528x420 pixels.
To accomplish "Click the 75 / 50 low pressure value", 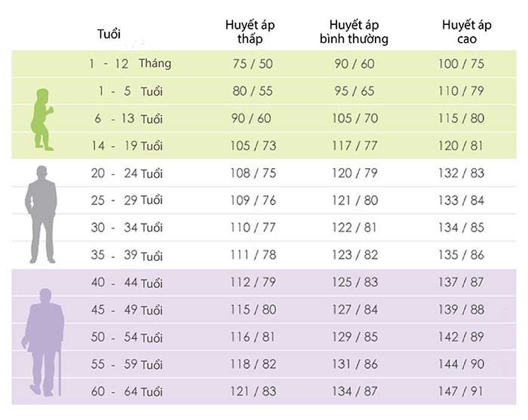I will click(253, 64).
